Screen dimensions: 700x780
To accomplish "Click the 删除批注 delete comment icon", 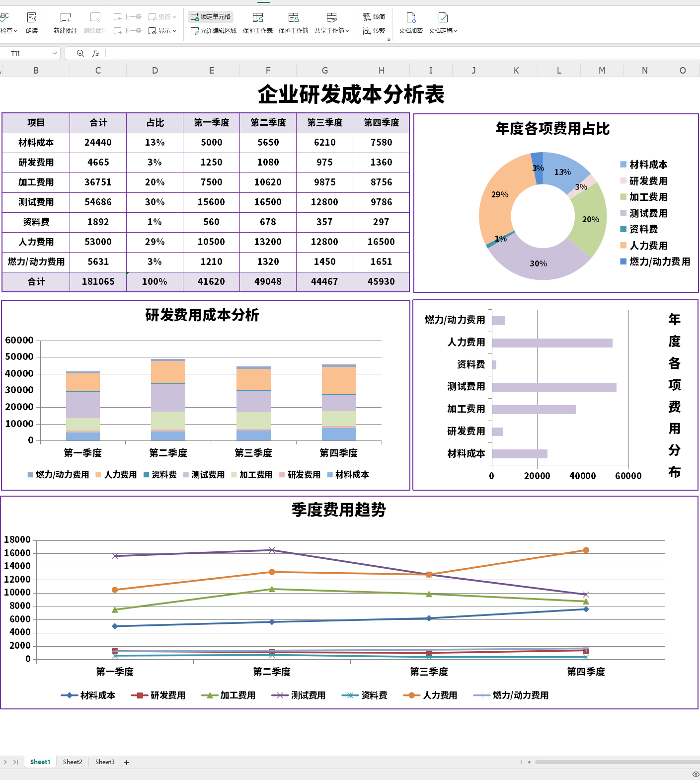I will click(95, 18).
